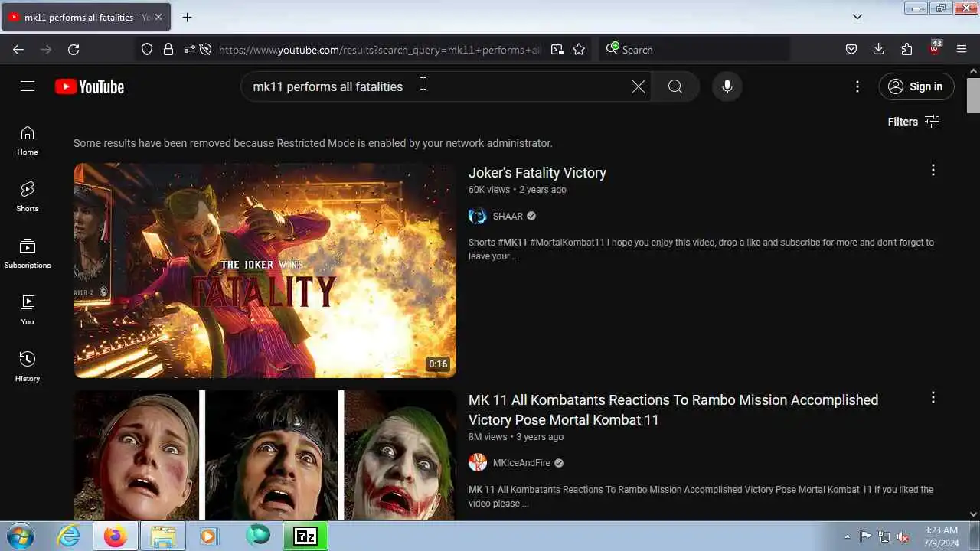The image size is (980, 551).
Task: Open Joker's Fatality Victory video thumbnail
Action: 265,270
